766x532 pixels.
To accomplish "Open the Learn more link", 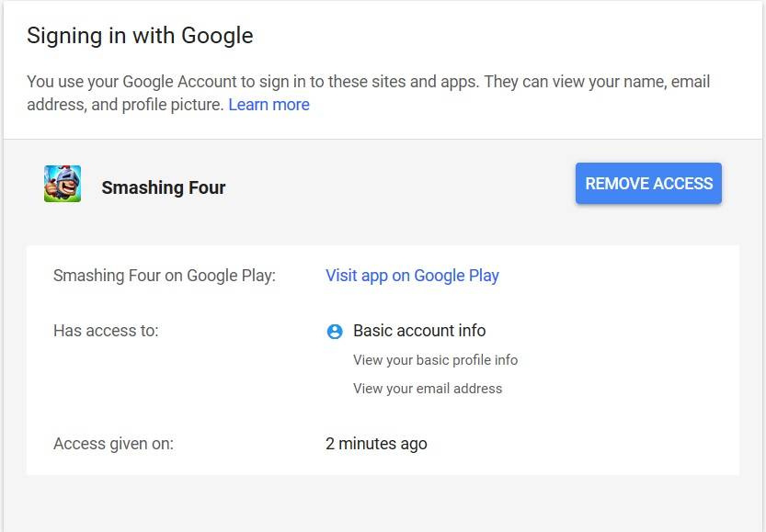I will [x=269, y=105].
